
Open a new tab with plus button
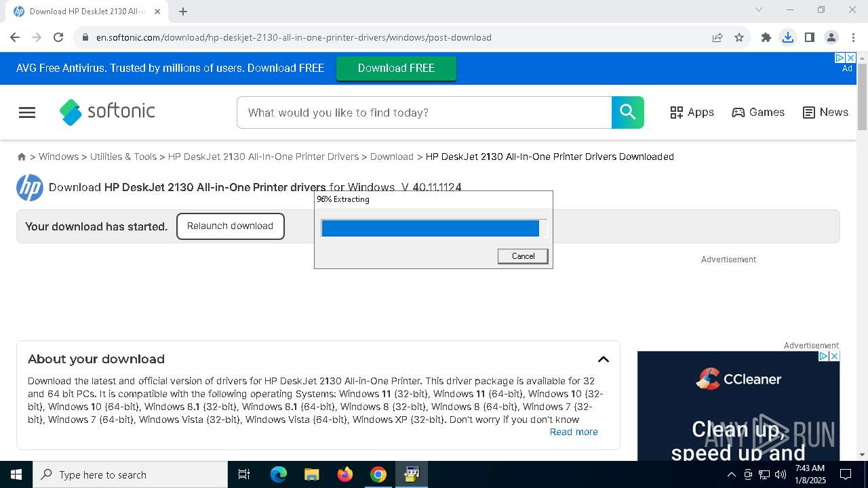point(183,11)
